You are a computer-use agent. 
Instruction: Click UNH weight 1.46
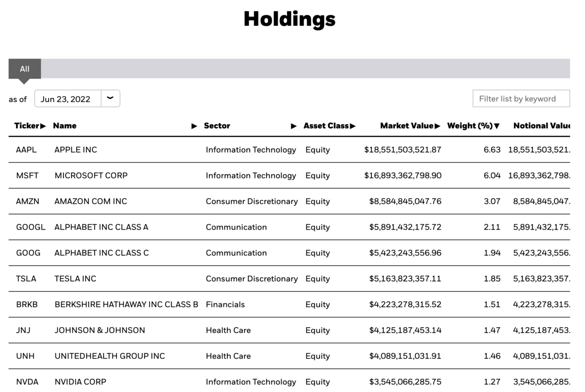pyautogui.click(x=492, y=356)
